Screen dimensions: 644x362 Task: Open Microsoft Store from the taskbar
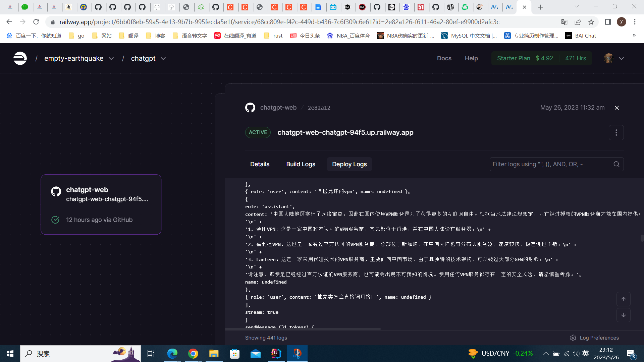[234, 354]
